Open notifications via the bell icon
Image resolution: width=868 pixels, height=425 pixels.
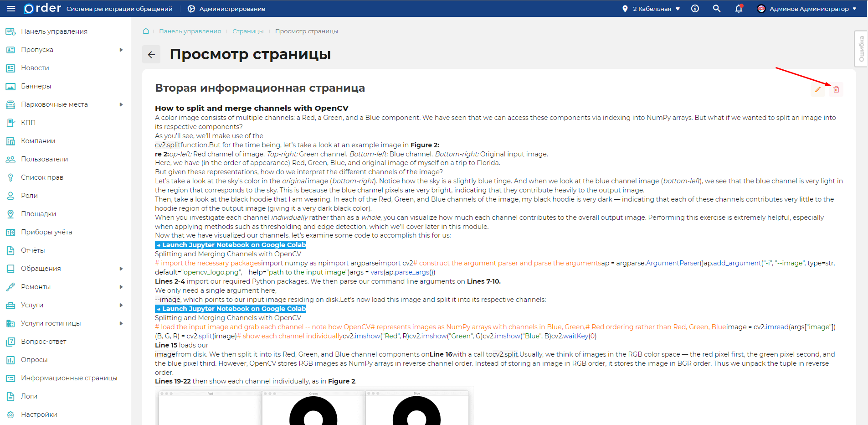tap(739, 9)
